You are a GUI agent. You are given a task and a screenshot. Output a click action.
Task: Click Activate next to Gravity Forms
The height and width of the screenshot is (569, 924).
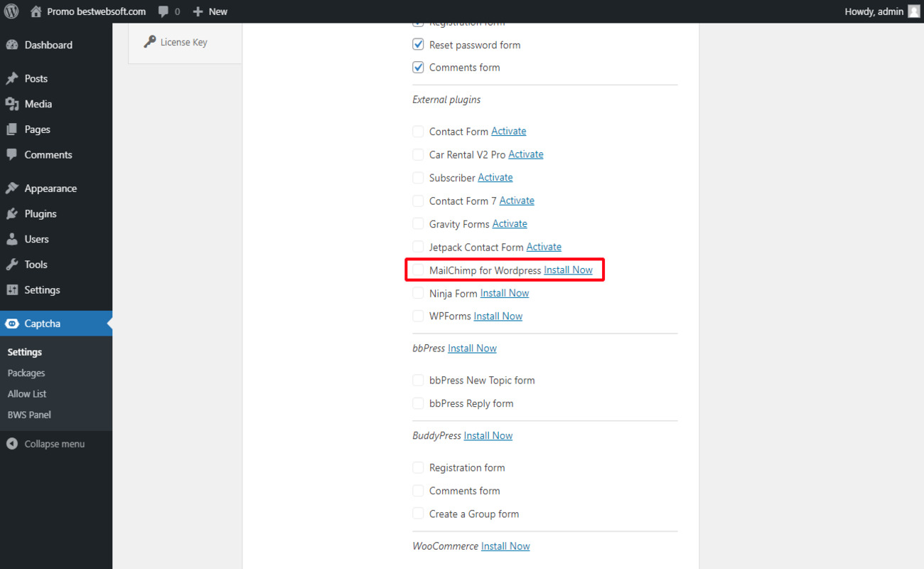pyautogui.click(x=510, y=224)
